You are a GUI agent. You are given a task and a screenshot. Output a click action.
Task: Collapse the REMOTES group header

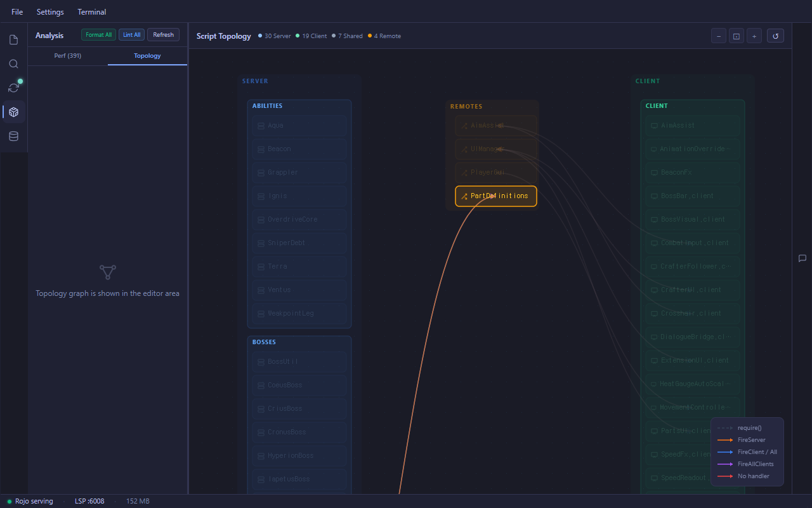pos(466,106)
